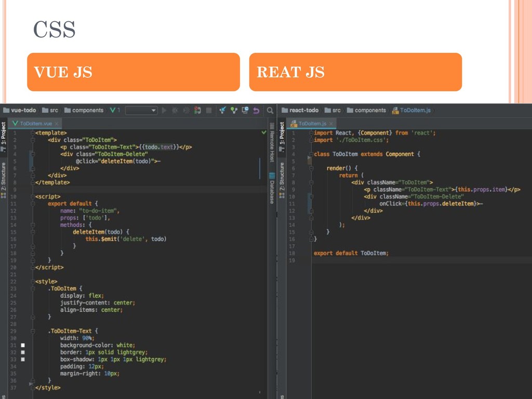Image resolution: width=532 pixels, height=399 pixels.
Task: Click the green Commit changes icon
Action: click(x=234, y=110)
